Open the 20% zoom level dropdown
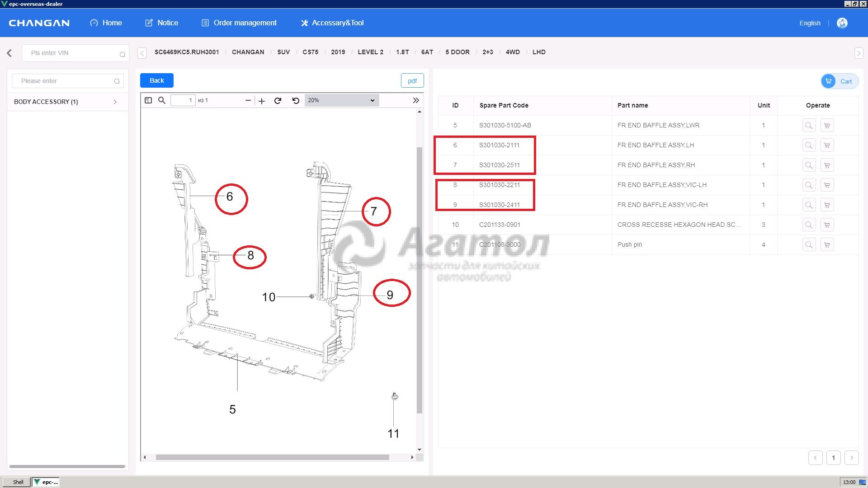The width and height of the screenshot is (868, 488). click(341, 100)
